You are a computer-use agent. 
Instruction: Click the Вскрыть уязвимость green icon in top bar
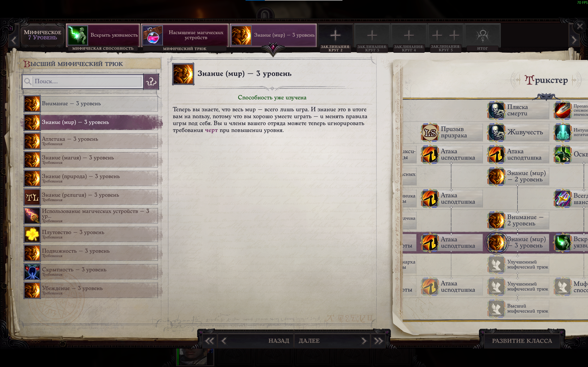[x=77, y=35]
